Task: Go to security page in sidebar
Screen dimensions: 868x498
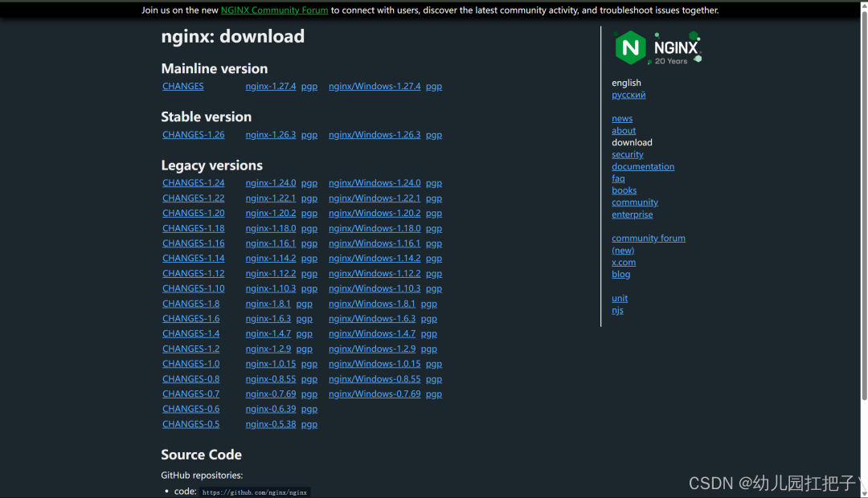Action: pyautogui.click(x=627, y=154)
